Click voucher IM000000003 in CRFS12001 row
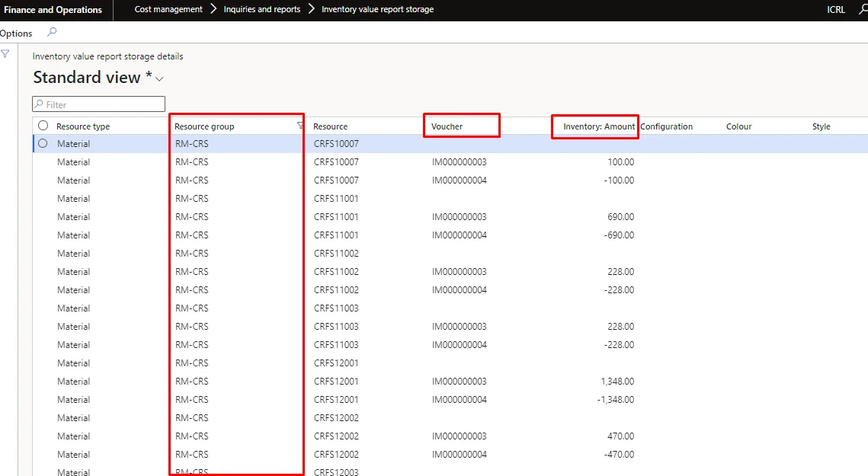This screenshot has height=476, width=868. coord(459,382)
